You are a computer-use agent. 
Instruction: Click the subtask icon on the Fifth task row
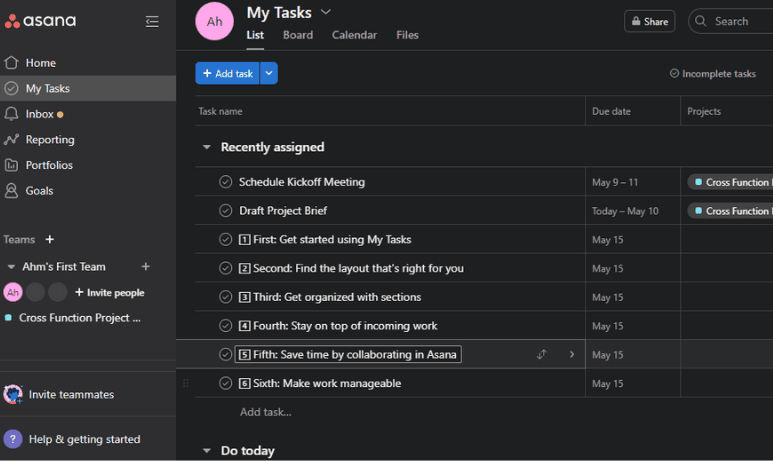click(541, 355)
